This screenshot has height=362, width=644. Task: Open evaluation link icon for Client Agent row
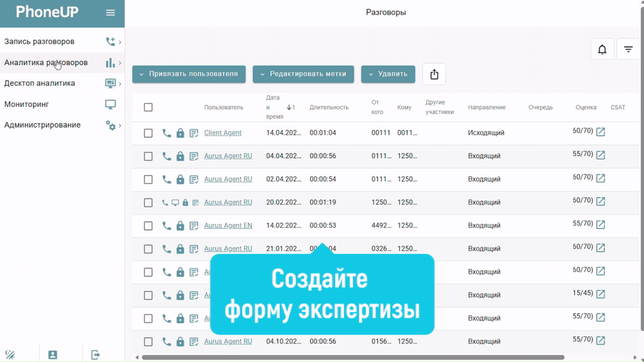pos(600,132)
